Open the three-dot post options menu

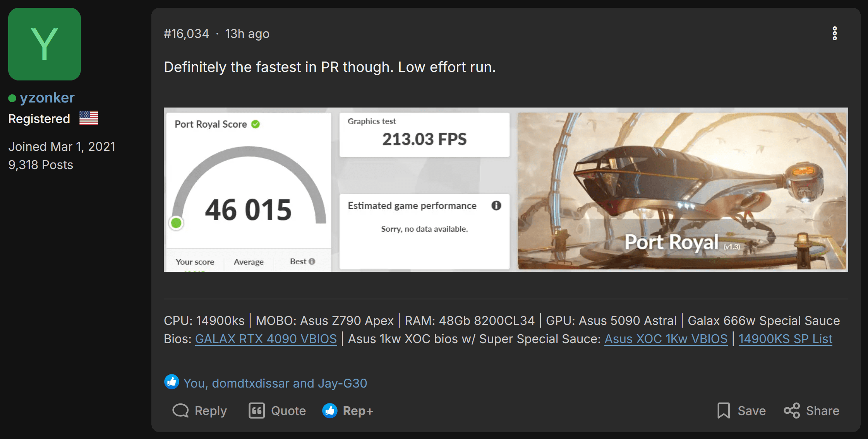point(834,34)
